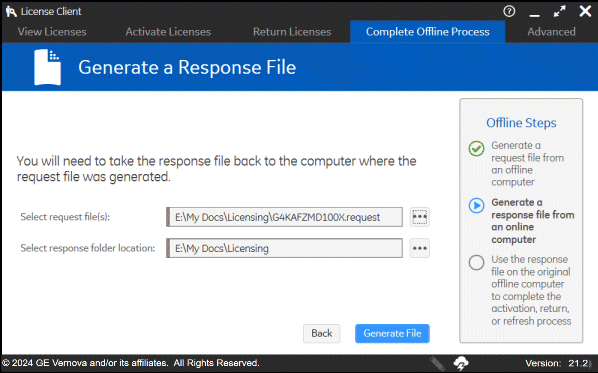Click the blue play icon for current step

tap(476, 206)
